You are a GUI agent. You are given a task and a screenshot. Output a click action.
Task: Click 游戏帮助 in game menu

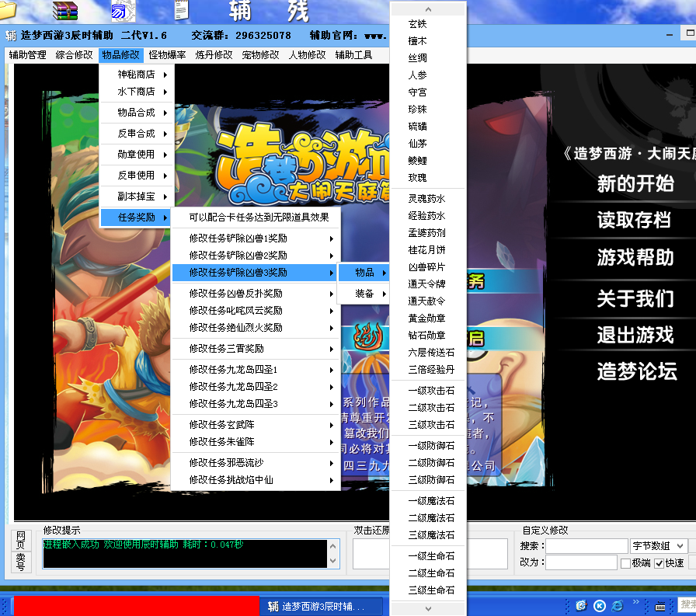coord(635,257)
